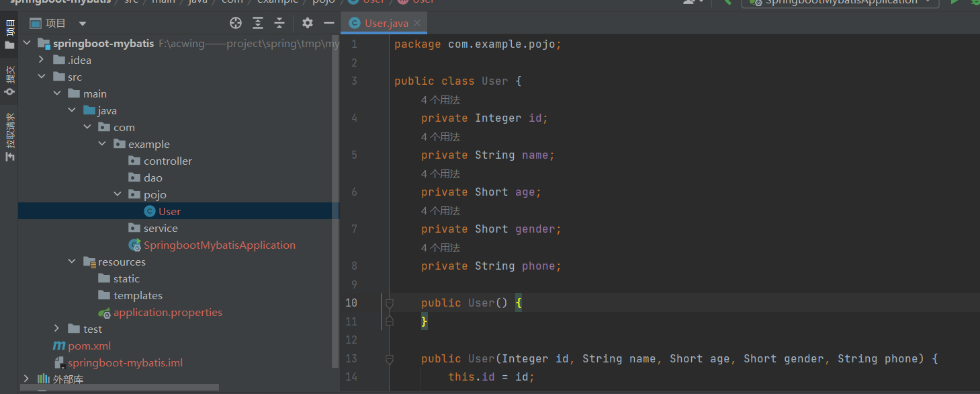This screenshot has height=394, width=980.
Task: Click the horizontal scrollbar below the project tree
Action: [119, 388]
